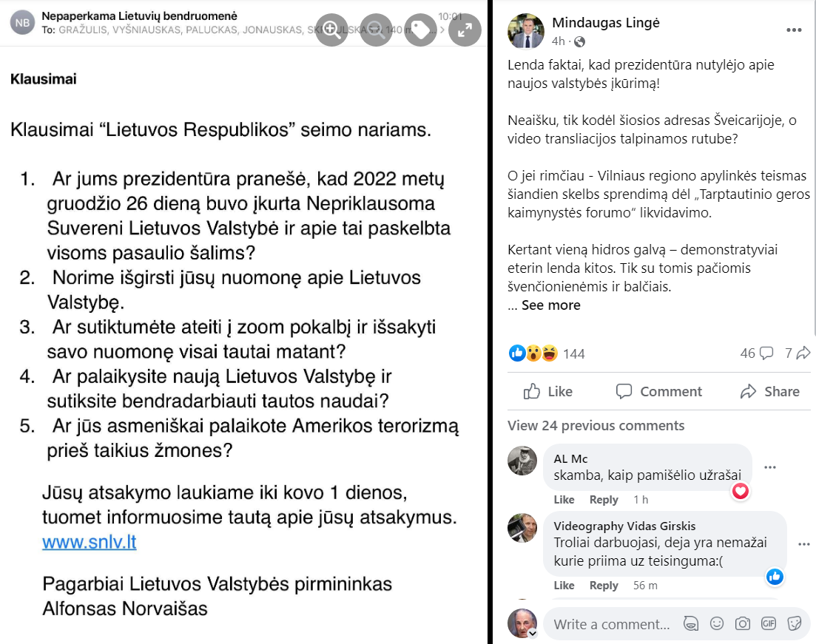Like Mindaugas Lingė's post
Viewport: 816px width, 644px height.
pyautogui.click(x=548, y=391)
